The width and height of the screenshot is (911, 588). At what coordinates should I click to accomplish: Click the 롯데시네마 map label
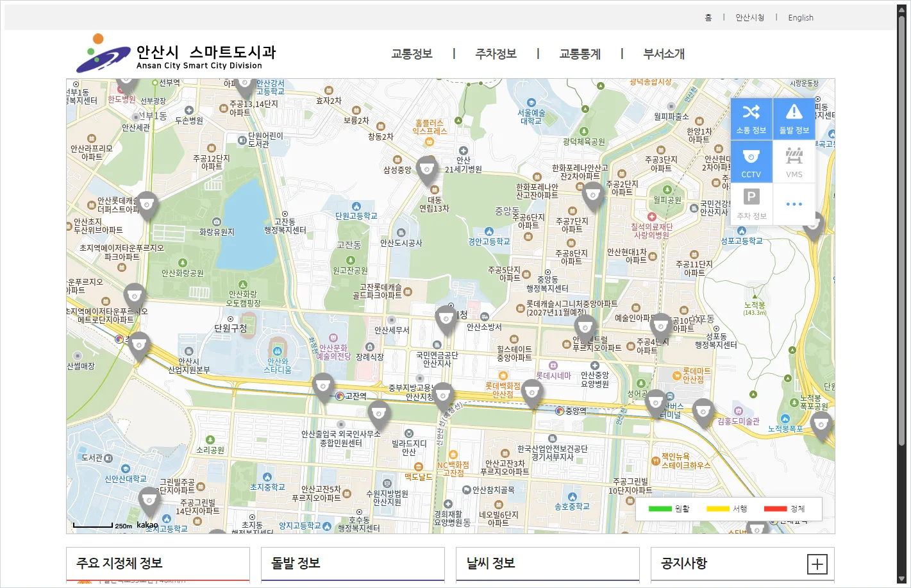[x=553, y=376]
